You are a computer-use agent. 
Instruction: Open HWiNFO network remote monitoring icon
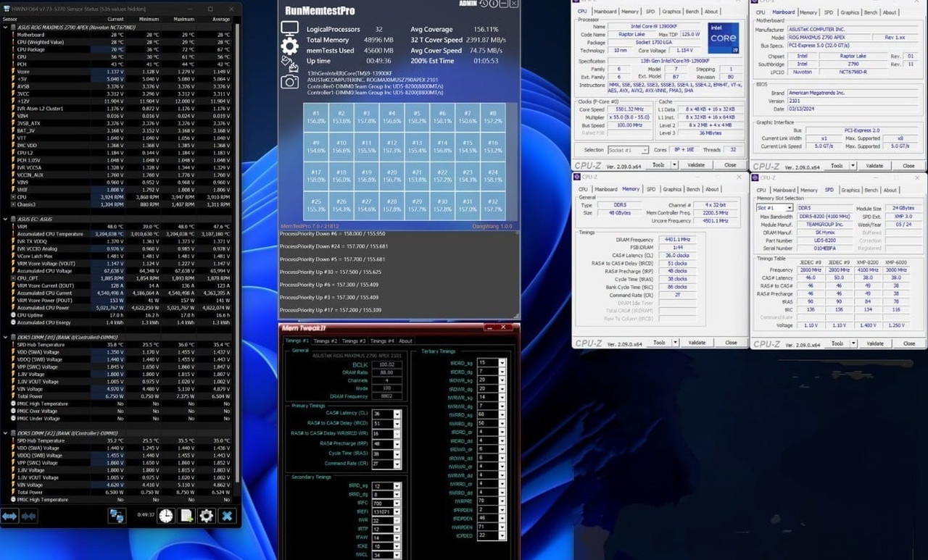point(117,516)
